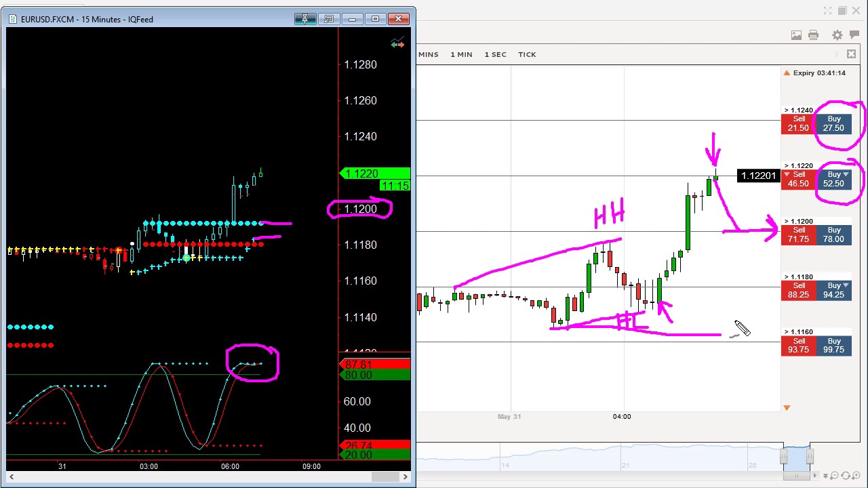This screenshot has height=488, width=868.
Task: Click the May 31 date axis label
Action: point(509,416)
